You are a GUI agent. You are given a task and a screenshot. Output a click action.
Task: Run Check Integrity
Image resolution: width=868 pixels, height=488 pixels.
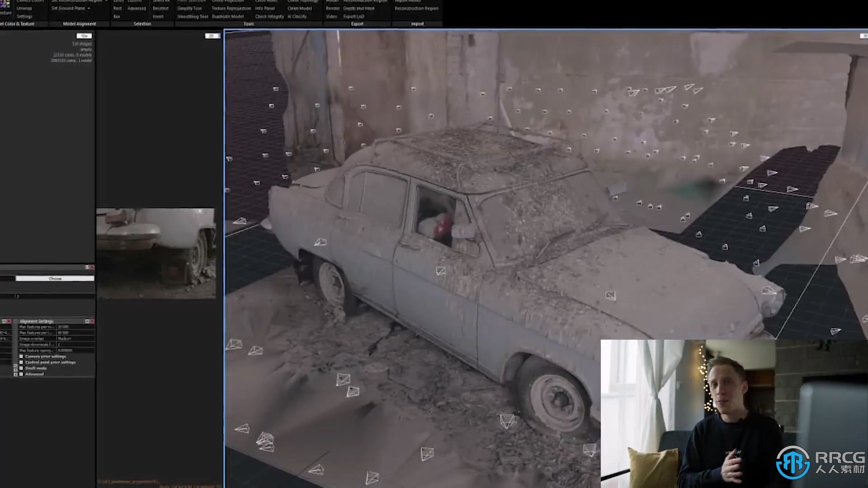[x=269, y=16]
